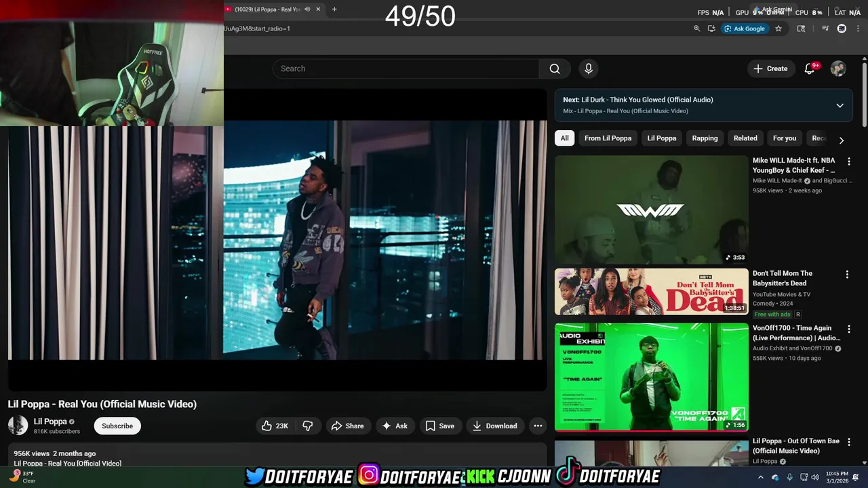
Task: Download the video
Action: tap(494, 426)
